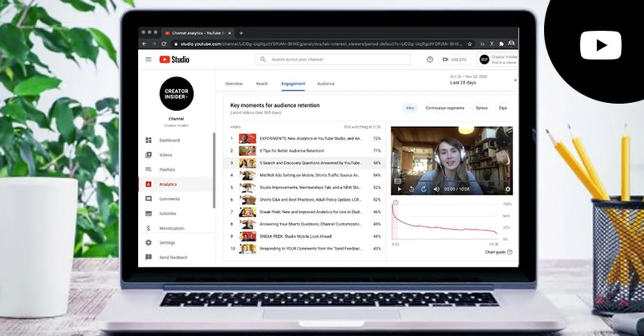Click the retention chart position marker
The height and width of the screenshot is (336, 644).
pyautogui.click(x=395, y=203)
